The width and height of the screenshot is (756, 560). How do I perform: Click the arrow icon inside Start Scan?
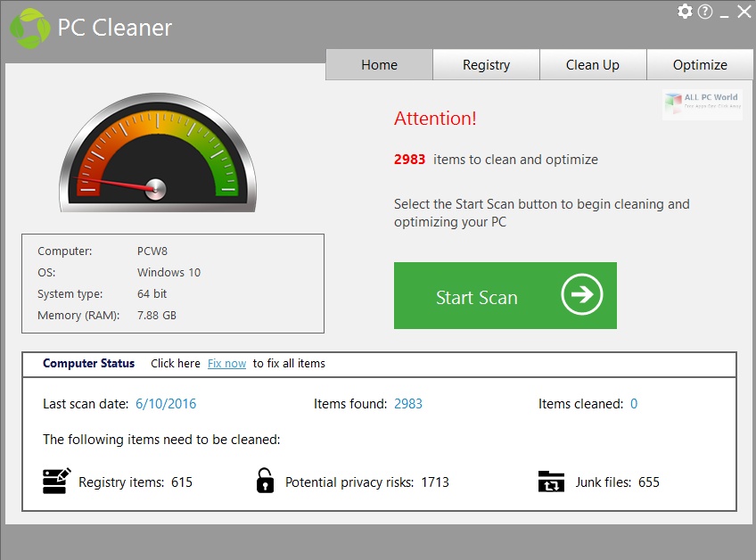[581, 295]
